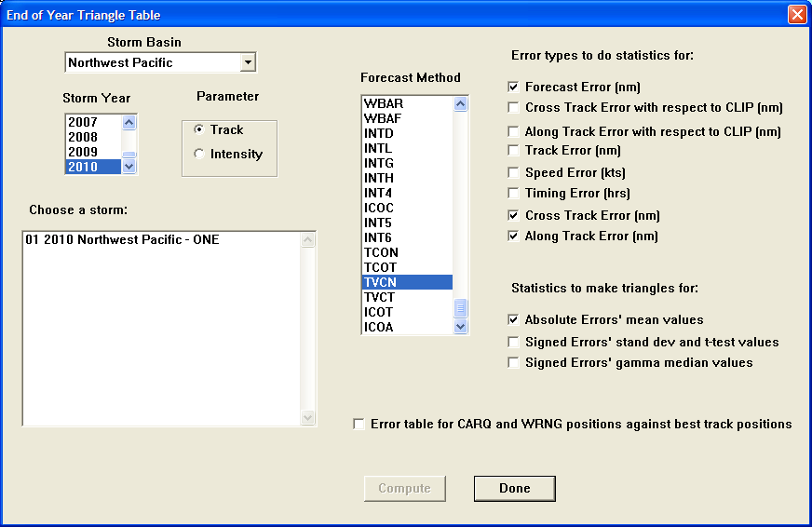
Task: Click the Done button
Action: point(514,489)
